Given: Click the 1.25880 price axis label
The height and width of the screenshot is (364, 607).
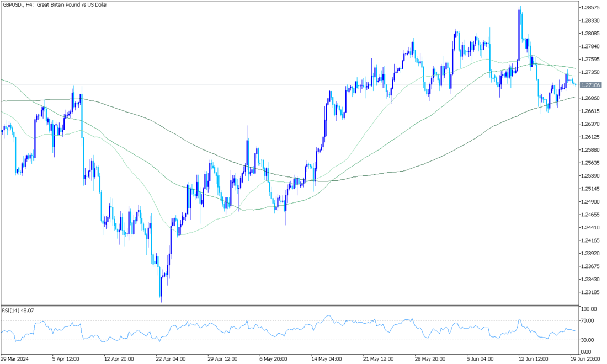Looking at the screenshot, I should (591, 150).
